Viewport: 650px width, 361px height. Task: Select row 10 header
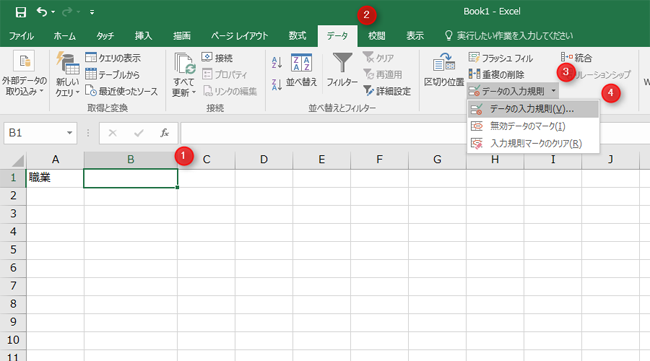click(x=13, y=340)
